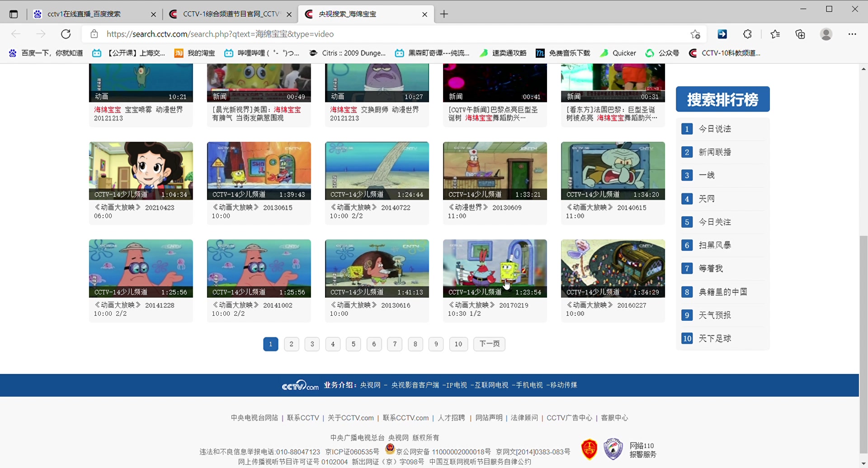This screenshot has width=868, height=468.
Task: Select the 央视搜索_海绵宝宝 tab
Action: pos(366,14)
